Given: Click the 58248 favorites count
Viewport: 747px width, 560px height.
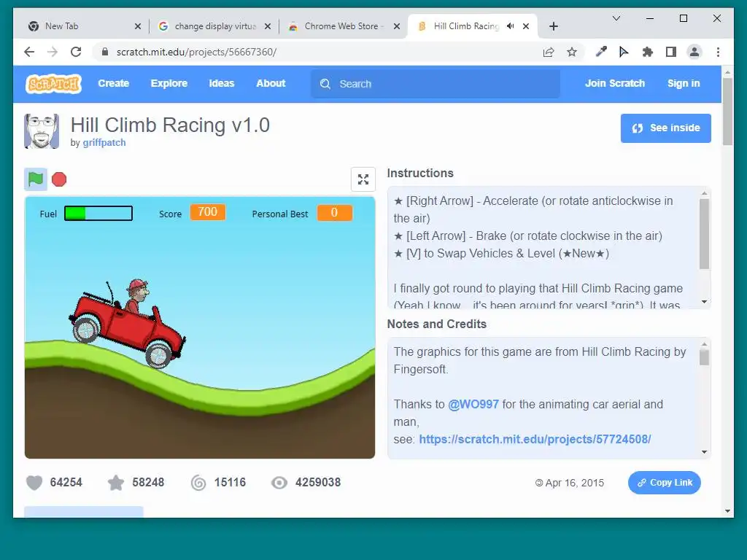Looking at the screenshot, I should (148, 483).
